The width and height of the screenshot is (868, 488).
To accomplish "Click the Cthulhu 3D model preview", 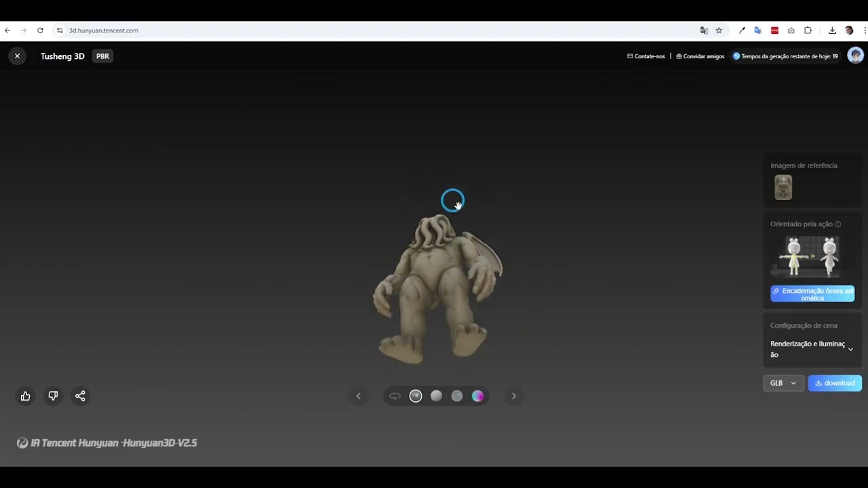I will pyautogui.click(x=437, y=290).
